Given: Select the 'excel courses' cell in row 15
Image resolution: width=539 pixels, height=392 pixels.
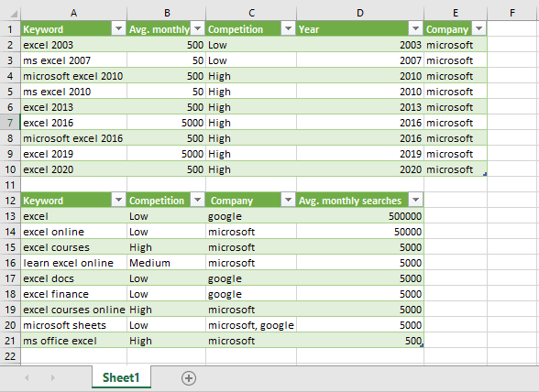Looking at the screenshot, I should [x=73, y=247].
